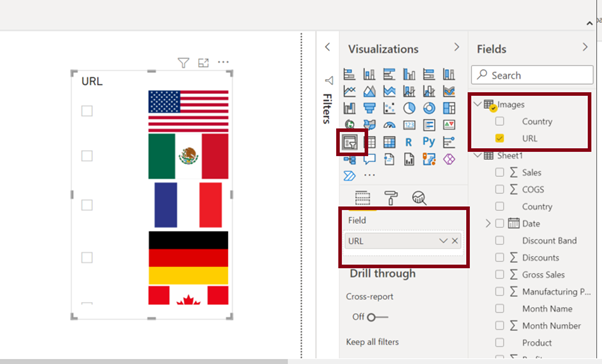Viewport: 602px width, 364px height.
Task: Pick the R script visual icon
Action: (x=408, y=142)
